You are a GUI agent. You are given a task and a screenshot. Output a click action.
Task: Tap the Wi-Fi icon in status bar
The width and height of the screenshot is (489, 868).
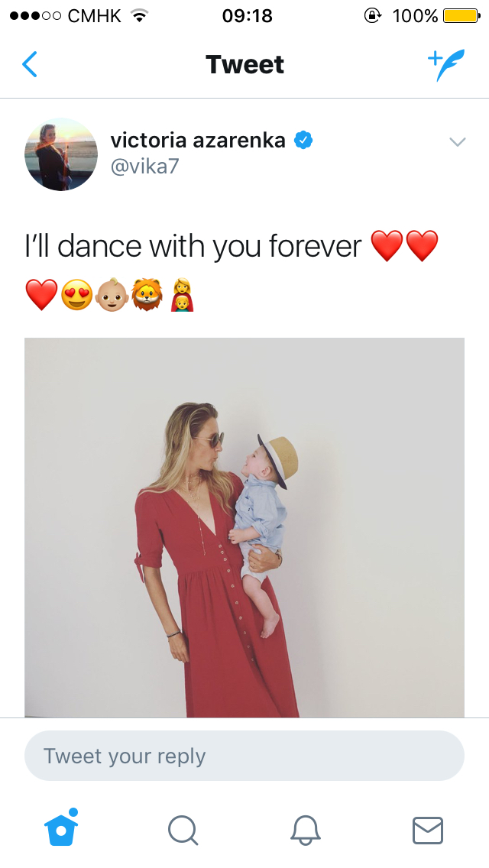(x=141, y=15)
